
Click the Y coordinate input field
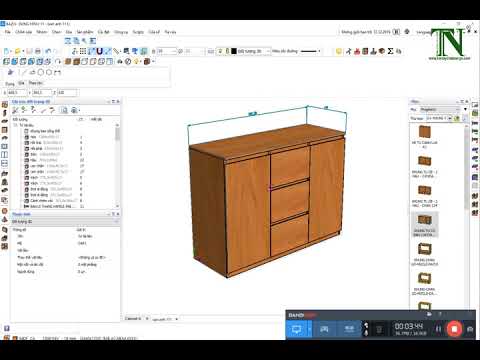42,93
